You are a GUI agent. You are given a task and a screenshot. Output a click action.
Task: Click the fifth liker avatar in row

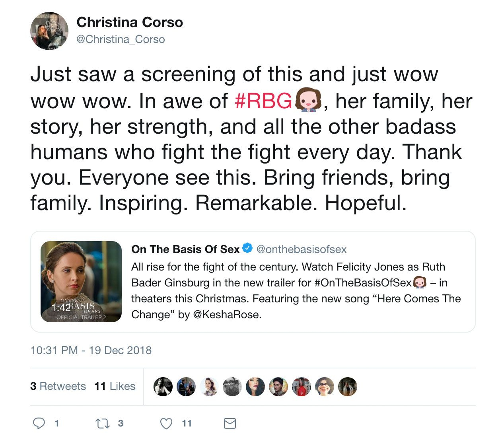[255, 386]
